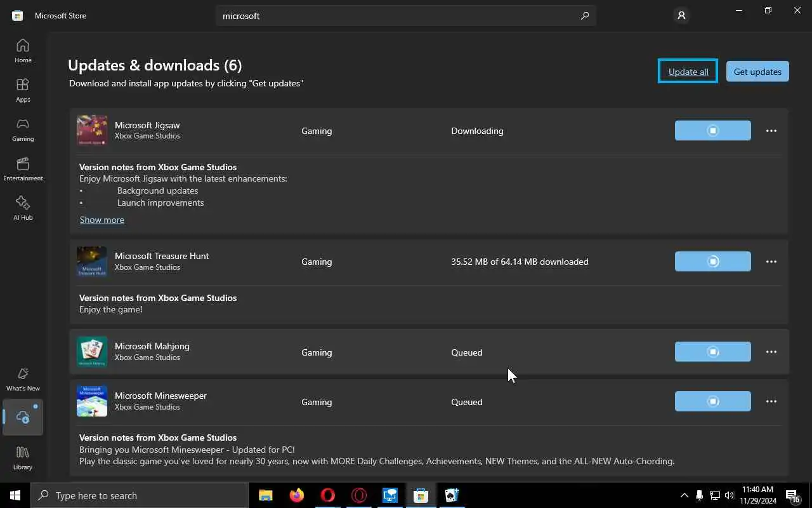The image size is (812, 508).
Task: Open more options for Microsoft Jigsaw
Action: point(771,131)
